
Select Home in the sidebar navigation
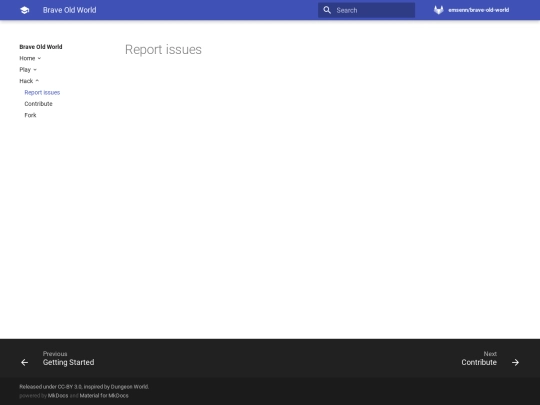(x=27, y=58)
